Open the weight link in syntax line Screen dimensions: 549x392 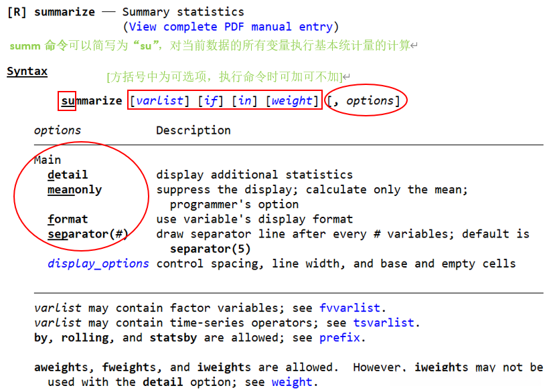[x=292, y=101]
